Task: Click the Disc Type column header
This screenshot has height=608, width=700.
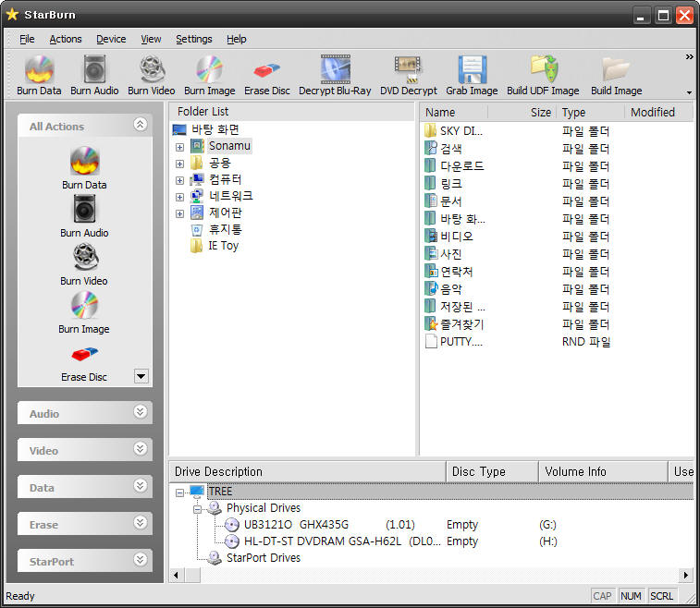Action: [493, 472]
